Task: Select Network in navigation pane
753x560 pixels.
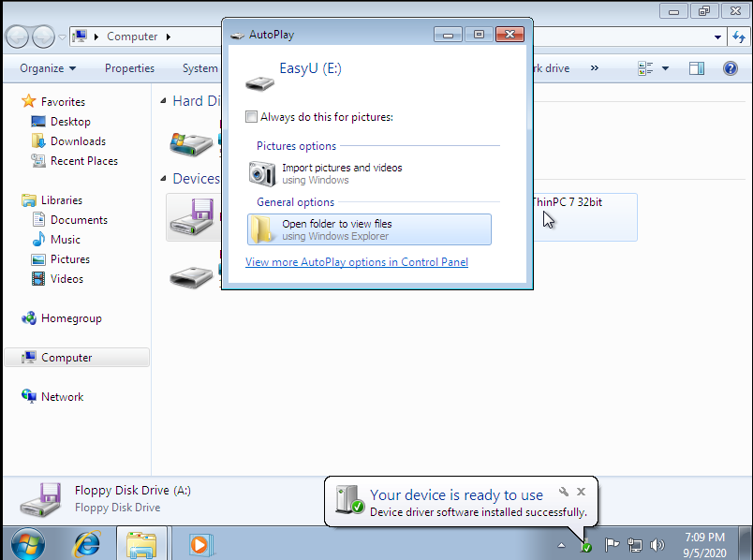Action: [x=62, y=397]
